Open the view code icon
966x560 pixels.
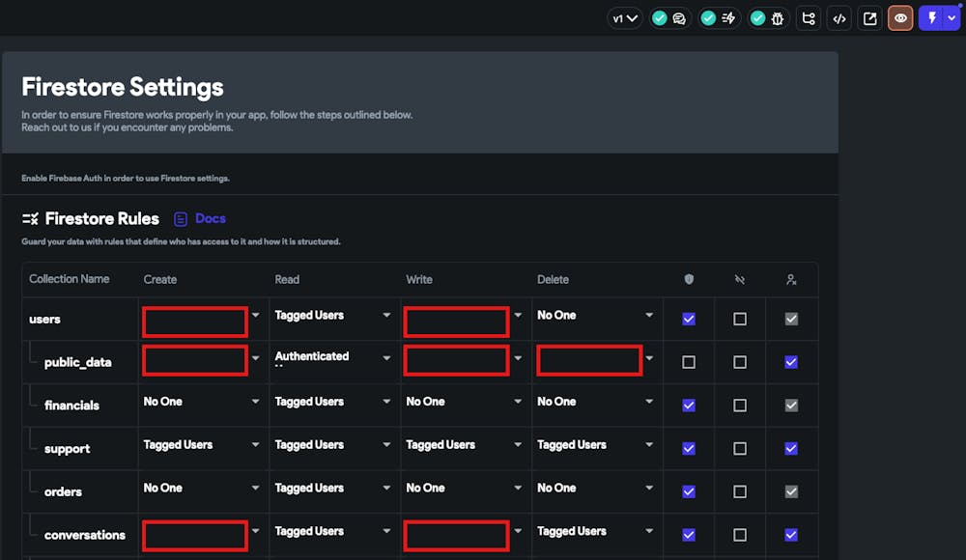(x=839, y=18)
